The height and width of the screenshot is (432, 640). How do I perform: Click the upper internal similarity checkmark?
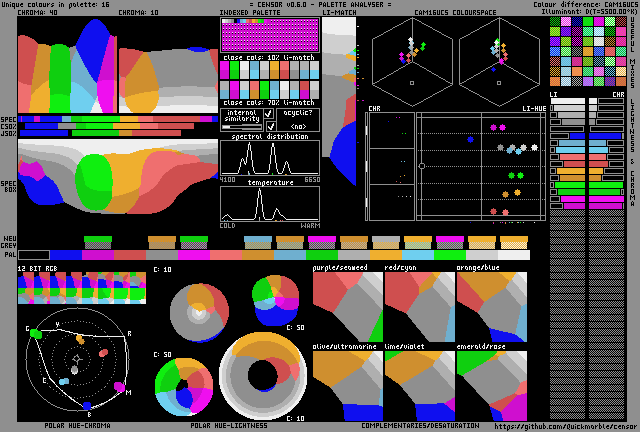[x=269, y=113]
